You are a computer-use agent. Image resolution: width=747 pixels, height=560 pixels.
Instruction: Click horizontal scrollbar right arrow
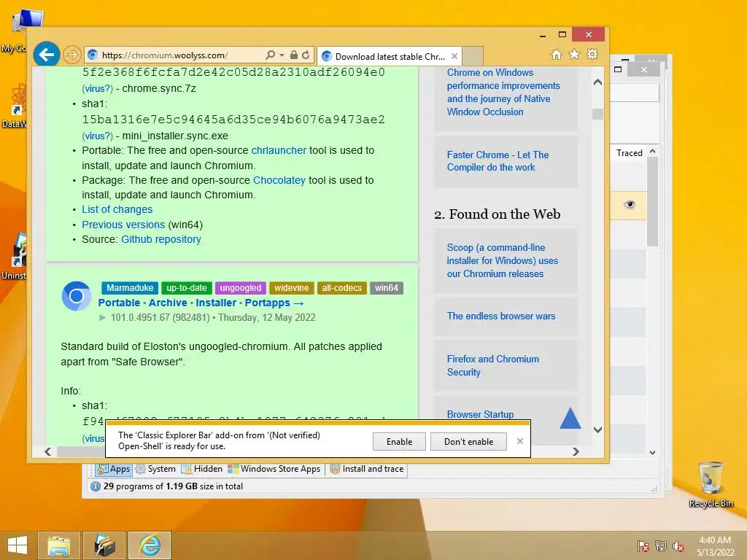pos(576,451)
